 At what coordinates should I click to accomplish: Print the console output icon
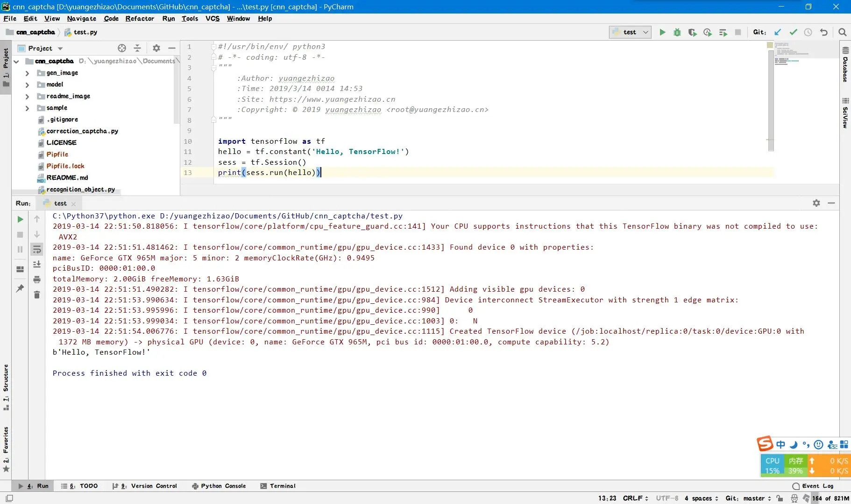[37, 280]
